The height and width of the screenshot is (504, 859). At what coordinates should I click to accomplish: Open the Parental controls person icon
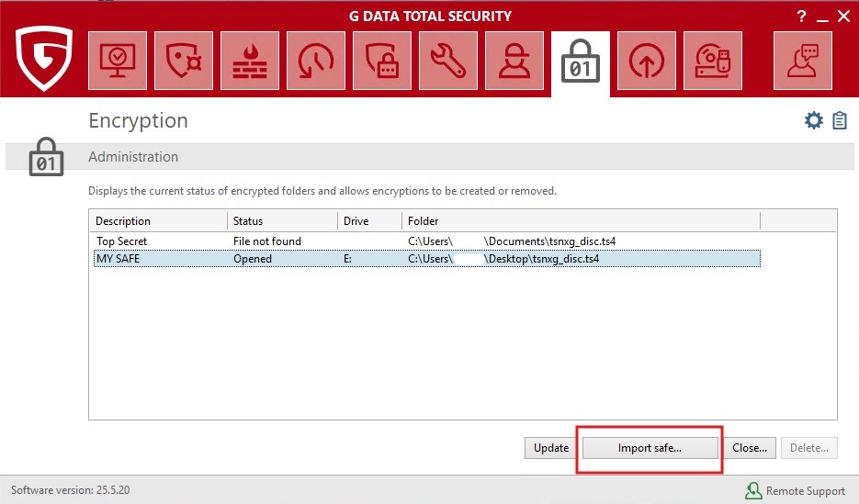tap(514, 61)
